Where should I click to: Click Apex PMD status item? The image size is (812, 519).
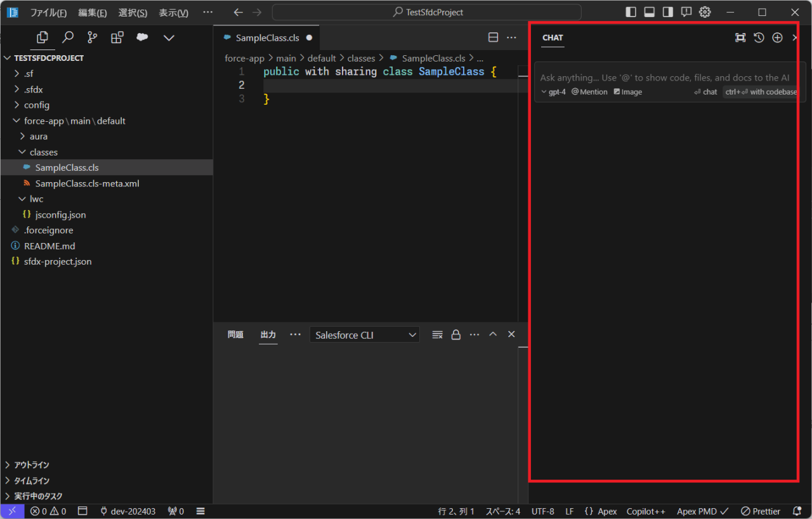tap(702, 511)
